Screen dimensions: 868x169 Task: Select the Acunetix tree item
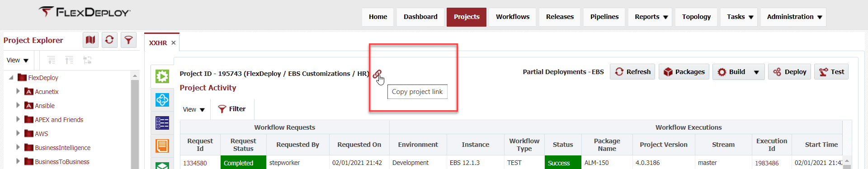[47, 92]
